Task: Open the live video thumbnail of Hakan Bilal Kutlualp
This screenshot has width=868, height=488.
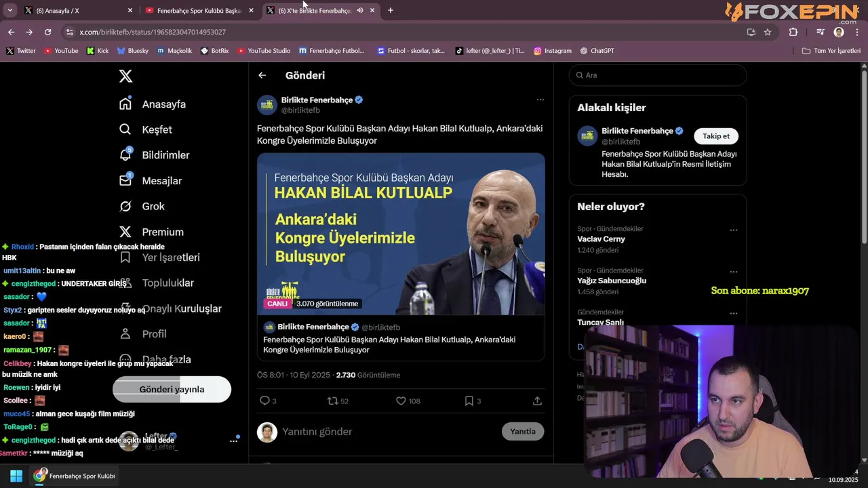Action: click(x=401, y=234)
